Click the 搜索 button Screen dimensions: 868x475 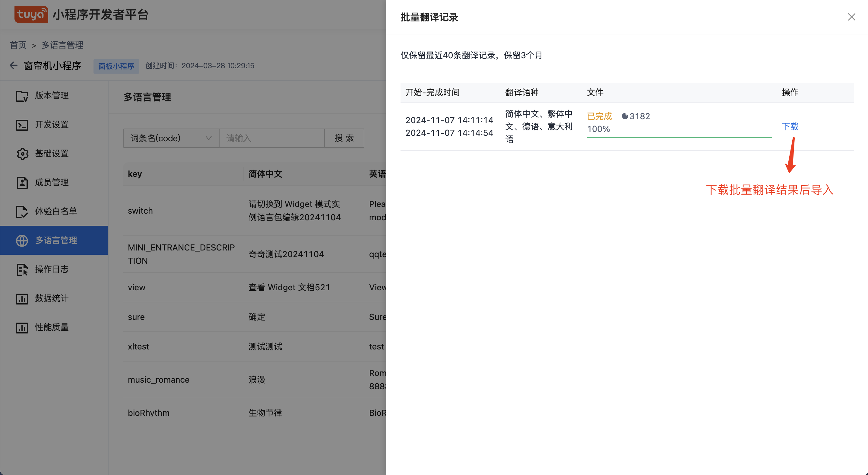344,138
